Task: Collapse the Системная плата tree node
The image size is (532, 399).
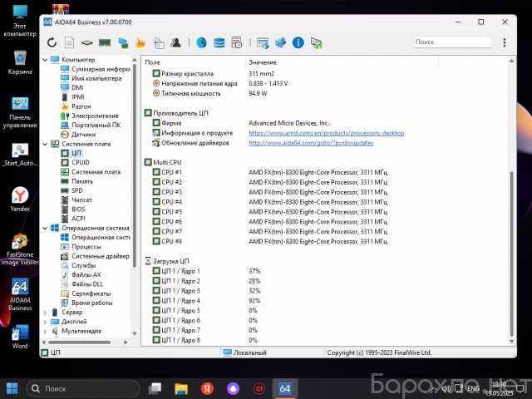Action: pyautogui.click(x=45, y=144)
